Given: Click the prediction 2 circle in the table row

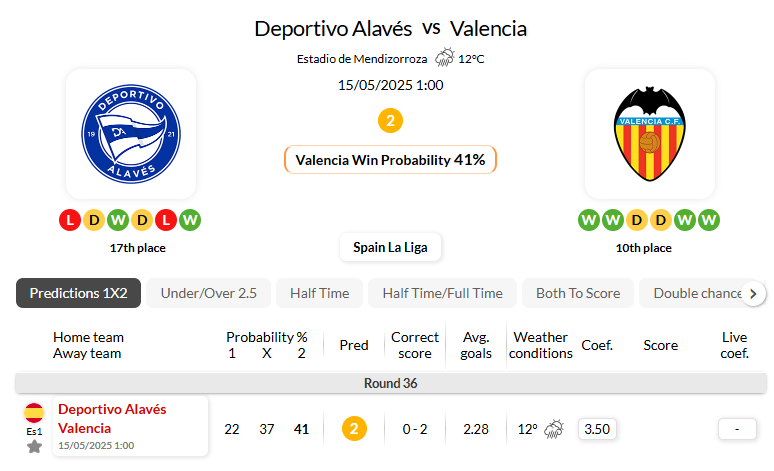Looking at the screenshot, I should click(353, 429).
